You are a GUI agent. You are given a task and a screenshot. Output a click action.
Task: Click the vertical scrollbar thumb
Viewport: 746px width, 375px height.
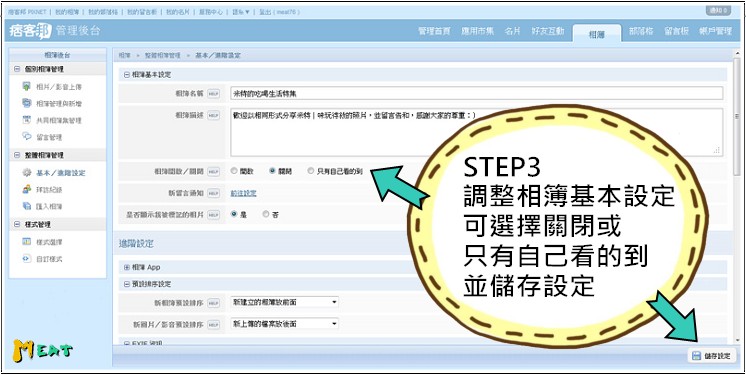coord(736,116)
